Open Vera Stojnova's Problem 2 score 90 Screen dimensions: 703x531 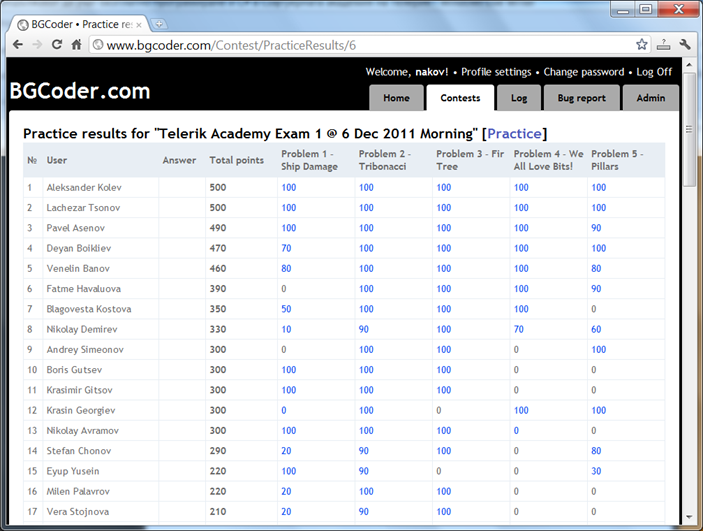click(x=364, y=512)
